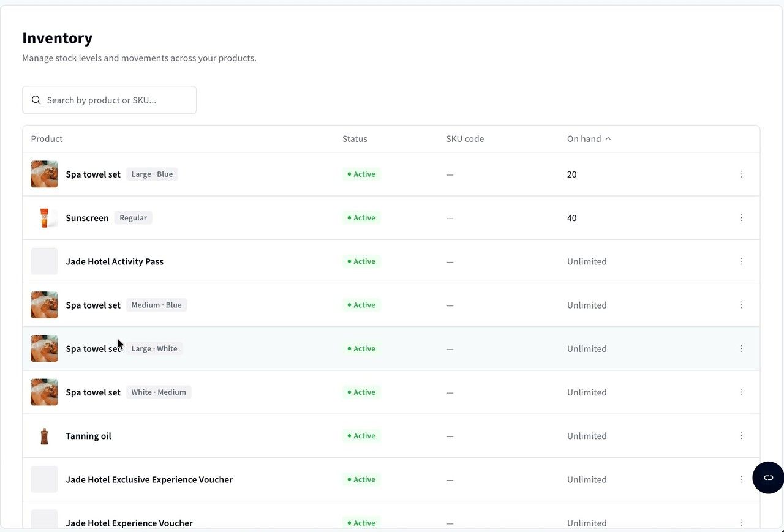
Task: Click the Regular variant tag on Sunscreen
Action: coord(133,218)
